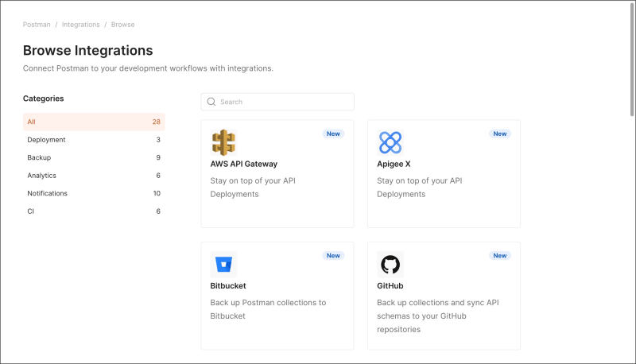This screenshot has width=636, height=364.
Task: Show Analytics category integrations
Action: (94, 176)
